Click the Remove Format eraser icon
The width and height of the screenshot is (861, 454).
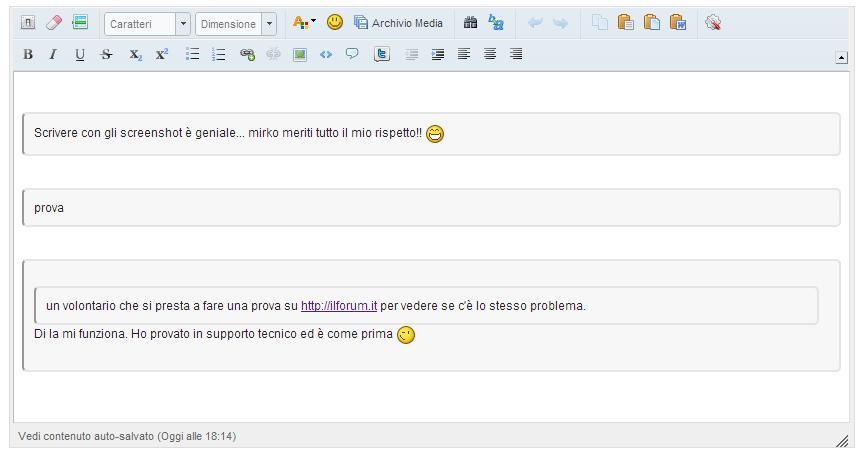54,23
